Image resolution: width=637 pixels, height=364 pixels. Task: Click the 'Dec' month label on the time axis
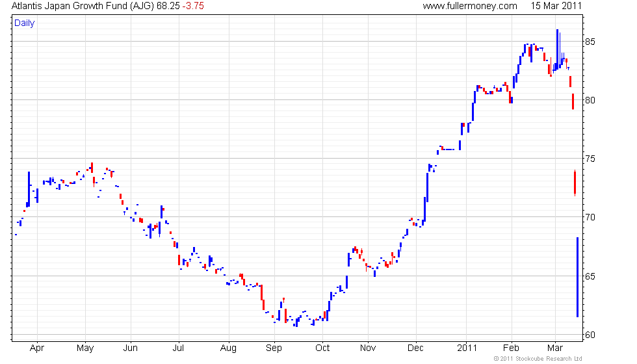[x=415, y=348]
